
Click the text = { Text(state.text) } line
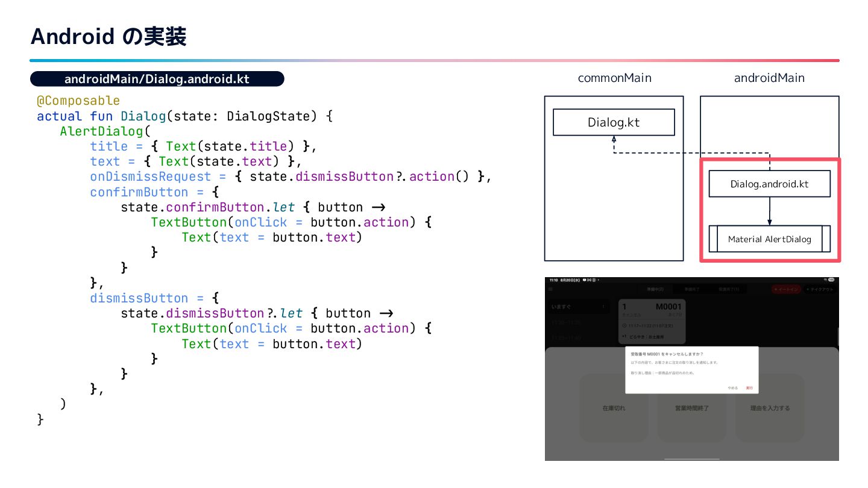pyautogui.click(x=196, y=161)
